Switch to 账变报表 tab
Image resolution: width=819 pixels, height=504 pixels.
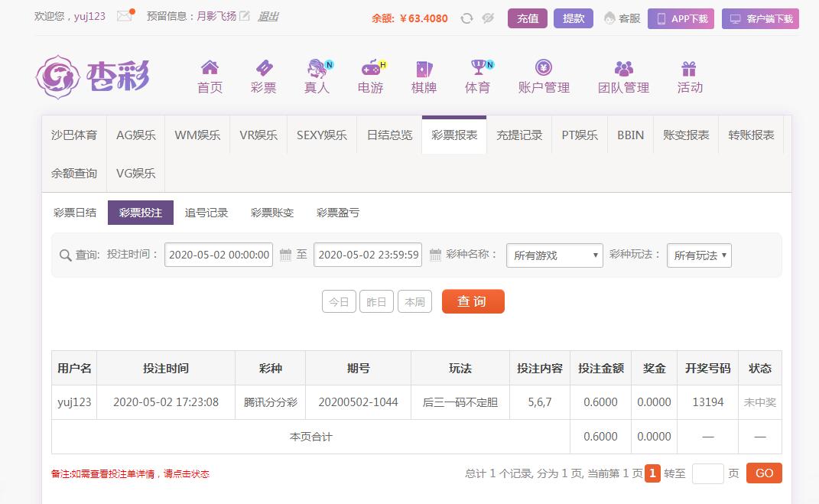pyautogui.click(x=687, y=135)
